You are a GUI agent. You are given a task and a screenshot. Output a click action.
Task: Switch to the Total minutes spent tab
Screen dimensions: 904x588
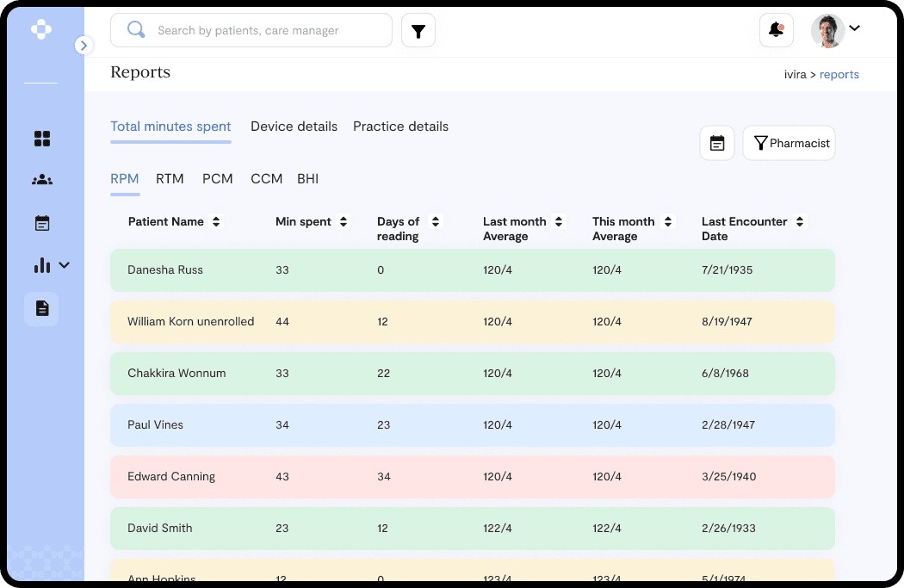(170, 127)
